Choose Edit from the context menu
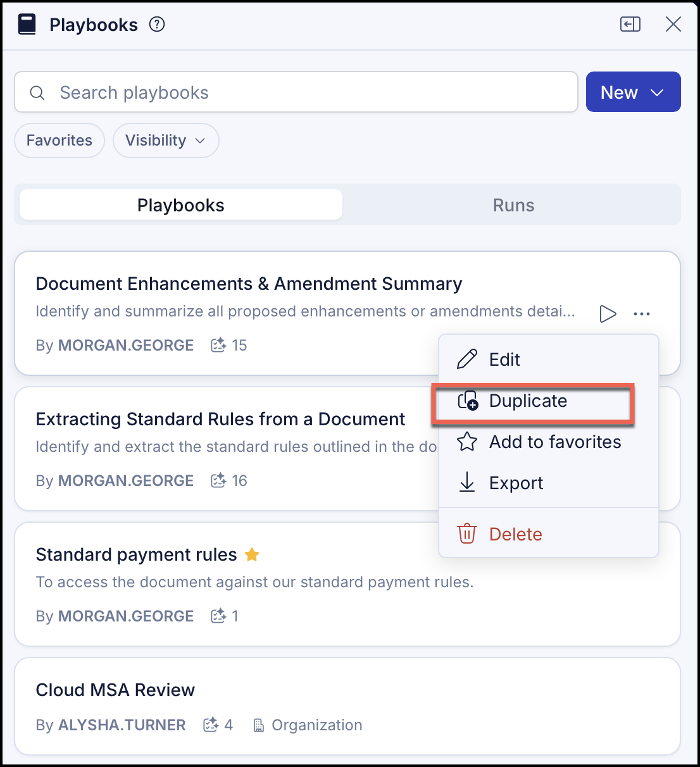This screenshot has height=767, width=700. (x=549, y=359)
